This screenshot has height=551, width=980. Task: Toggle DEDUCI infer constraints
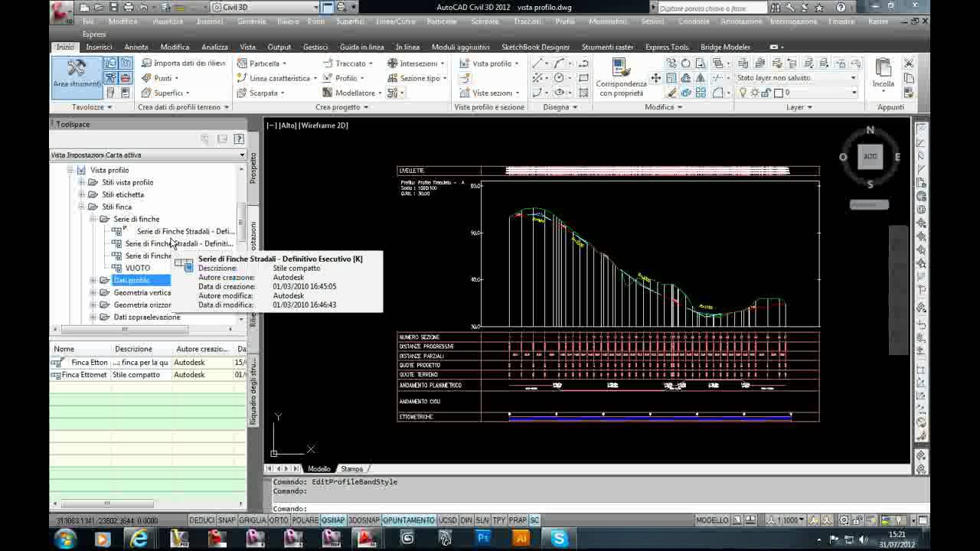[202, 520]
